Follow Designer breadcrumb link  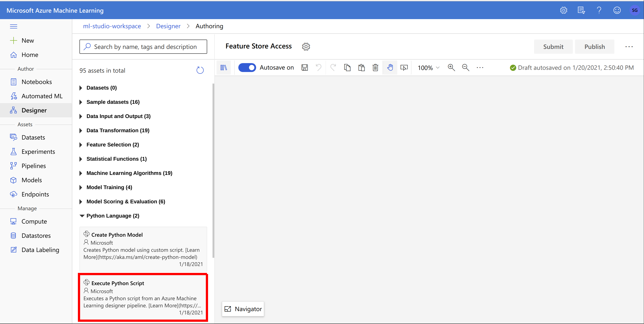[168, 26]
